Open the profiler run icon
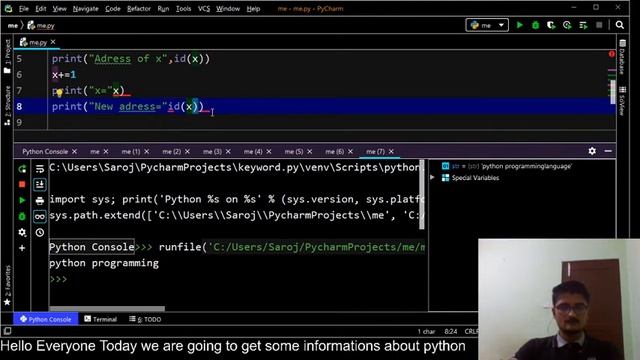 coord(567,25)
